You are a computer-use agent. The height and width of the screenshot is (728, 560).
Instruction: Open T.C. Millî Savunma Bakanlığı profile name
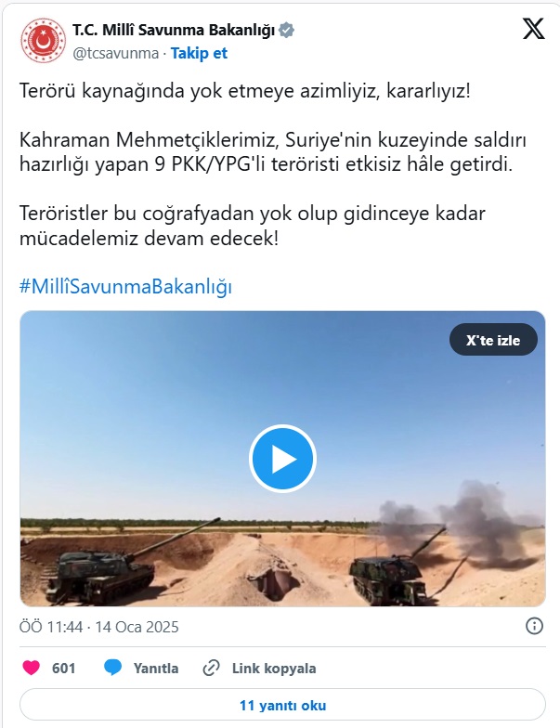click(x=174, y=30)
